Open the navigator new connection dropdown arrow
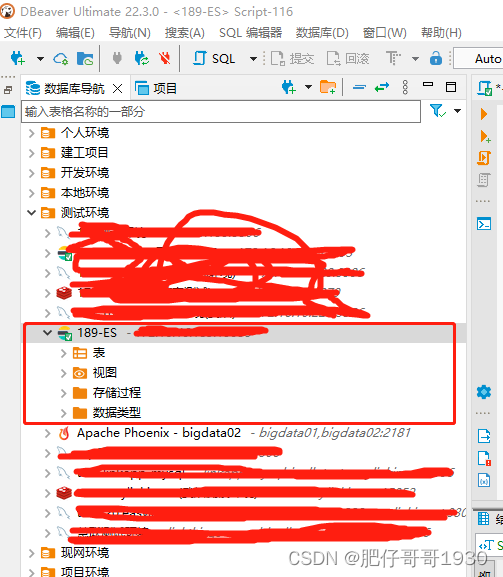Image resolution: width=503 pixels, height=577 pixels. (308, 87)
